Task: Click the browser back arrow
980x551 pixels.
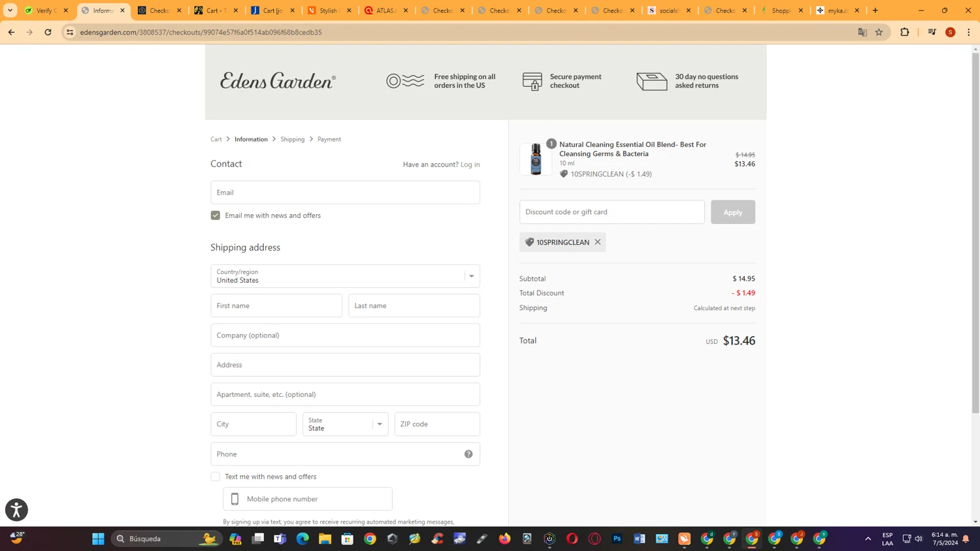Action: coord(11,32)
